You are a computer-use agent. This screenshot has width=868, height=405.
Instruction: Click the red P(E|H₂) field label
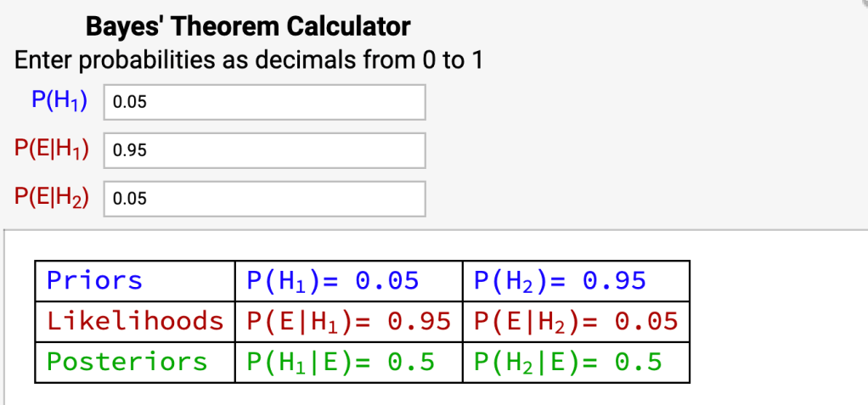point(52,197)
